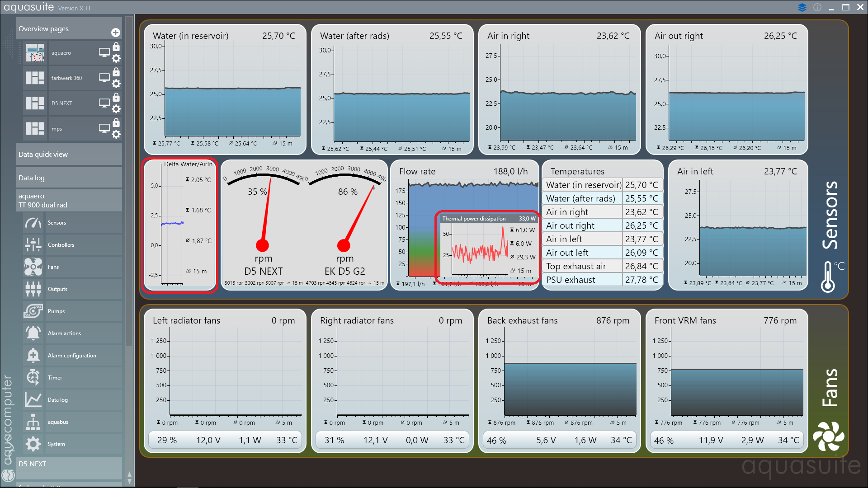The image size is (868, 488).
Task: Click the System label
Action: (x=57, y=444)
